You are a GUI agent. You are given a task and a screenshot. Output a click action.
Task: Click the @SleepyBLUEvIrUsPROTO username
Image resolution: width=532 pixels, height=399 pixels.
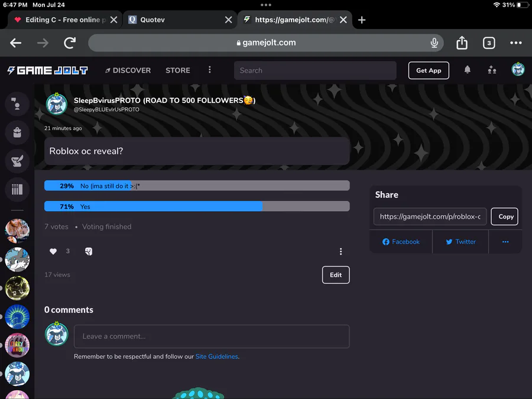[106, 109]
